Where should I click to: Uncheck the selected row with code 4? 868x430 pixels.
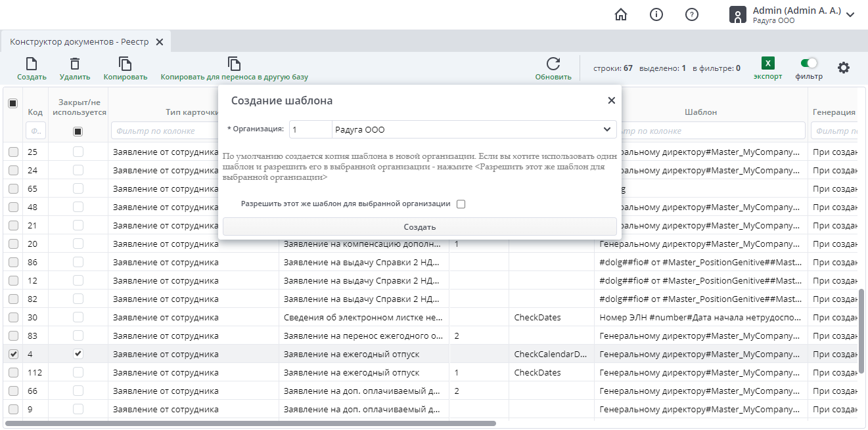[x=13, y=353]
